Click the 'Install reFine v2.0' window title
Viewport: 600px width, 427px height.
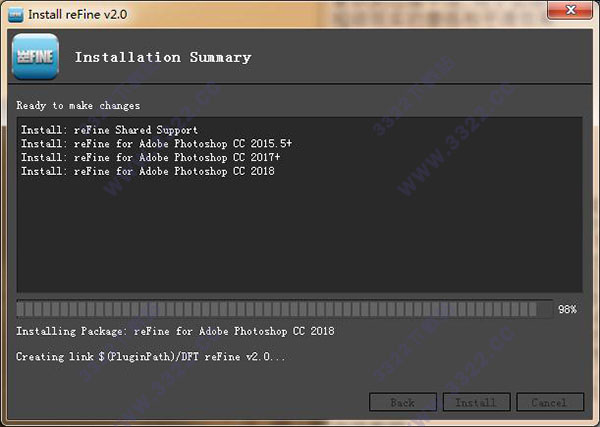coord(78,15)
